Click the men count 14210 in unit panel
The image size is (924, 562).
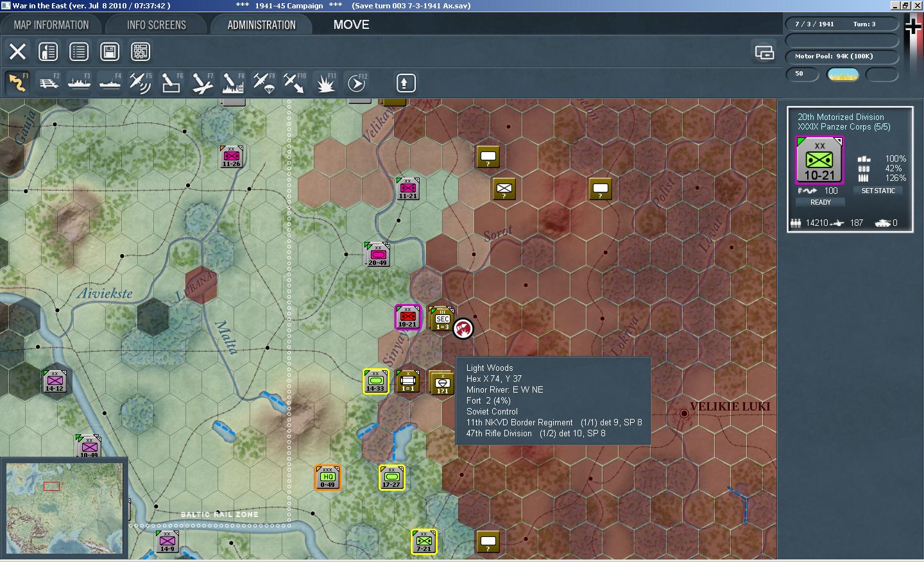pos(817,223)
